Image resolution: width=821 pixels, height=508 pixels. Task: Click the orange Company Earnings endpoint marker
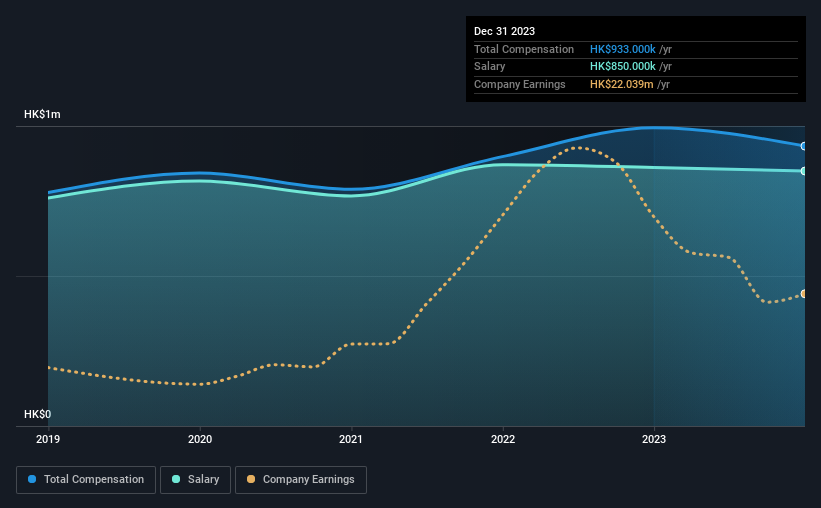tap(804, 294)
